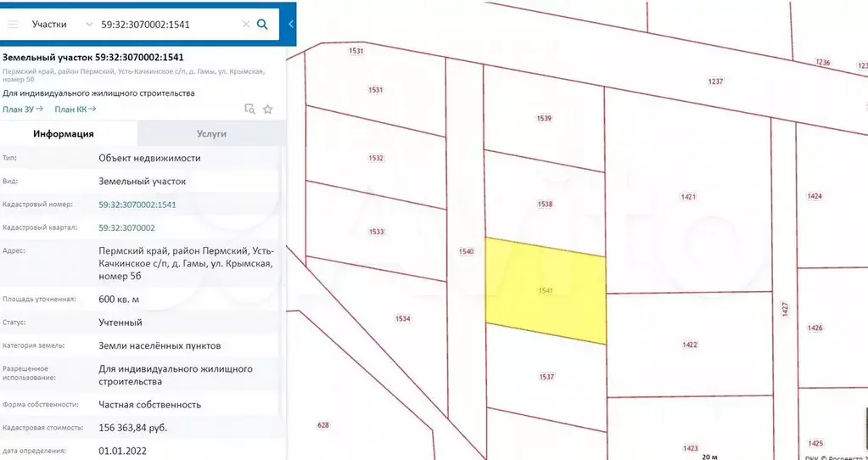Image resolution: width=868 pixels, height=460 pixels.
Task: Collapse the side panel using the arrow
Action: click(291, 25)
